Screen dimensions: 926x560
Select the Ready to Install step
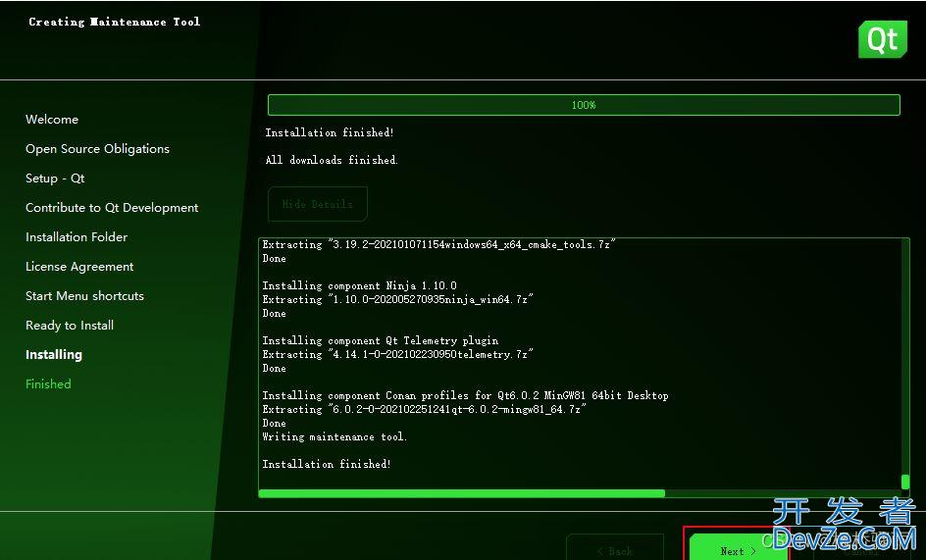[70, 326]
